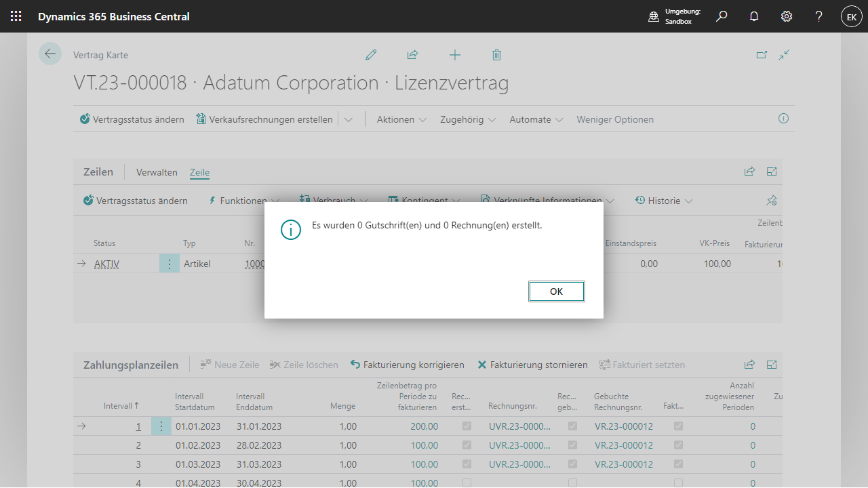Image resolution: width=868 pixels, height=488 pixels.
Task: Click Fakturierung korrigieren
Action: (408, 365)
